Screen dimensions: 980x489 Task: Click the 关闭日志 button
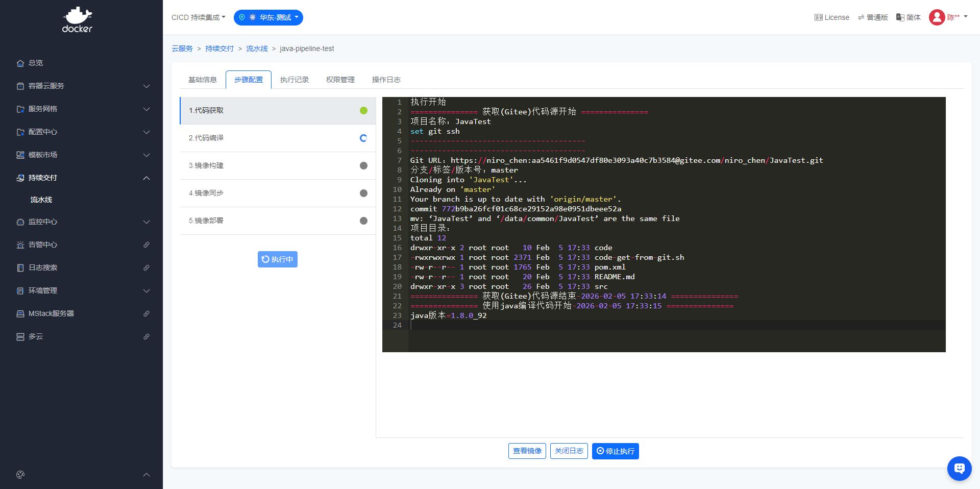(x=569, y=451)
